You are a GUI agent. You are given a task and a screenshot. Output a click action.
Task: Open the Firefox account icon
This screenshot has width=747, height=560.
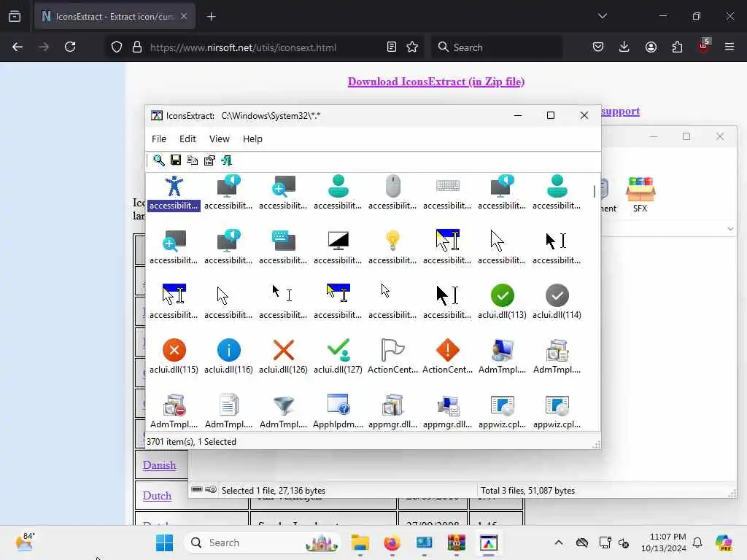651,47
